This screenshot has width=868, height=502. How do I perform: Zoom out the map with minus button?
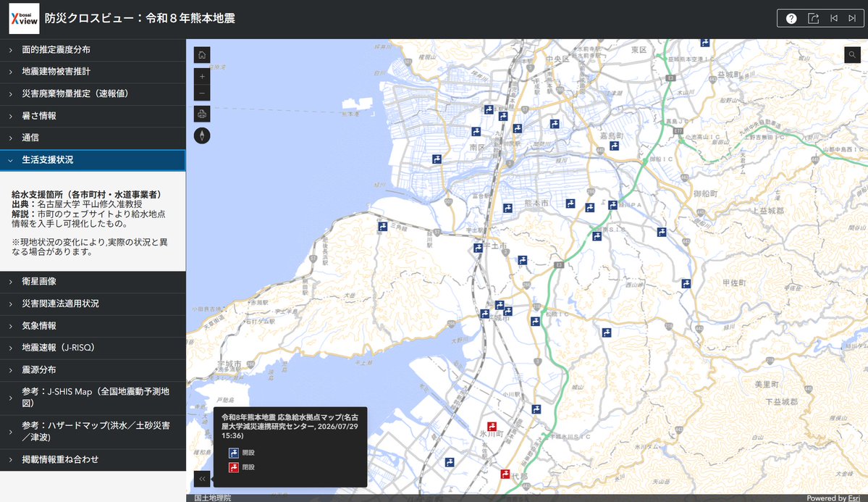click(202, 93)
